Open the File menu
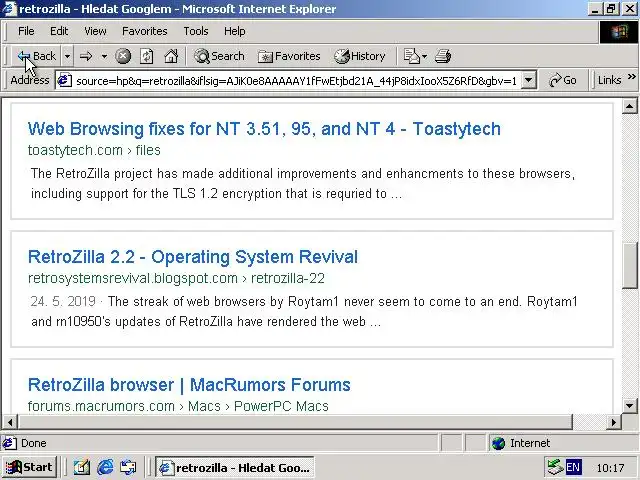The width and height of the screenshot is (640, 480). pos(26,31)
